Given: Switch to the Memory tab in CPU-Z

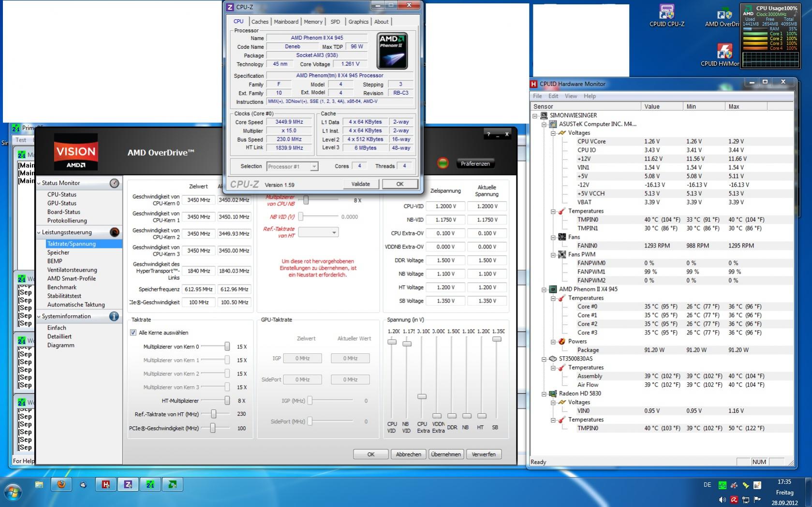Looking at the screenshot, I should click(x=313, y=22).
